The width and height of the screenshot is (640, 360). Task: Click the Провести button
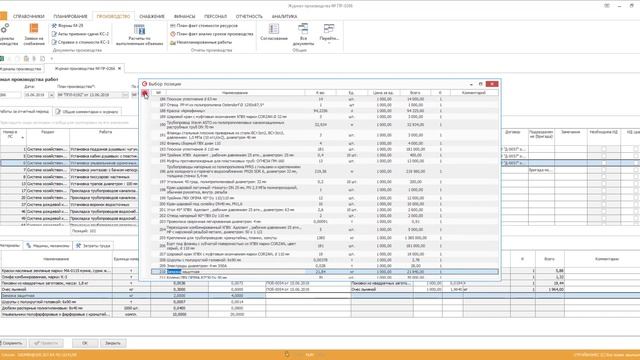46,343
